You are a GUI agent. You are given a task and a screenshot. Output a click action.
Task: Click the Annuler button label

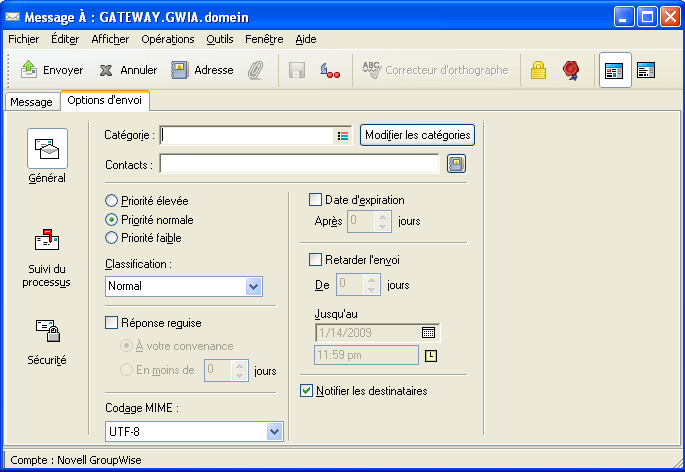[x=138, y=70]
